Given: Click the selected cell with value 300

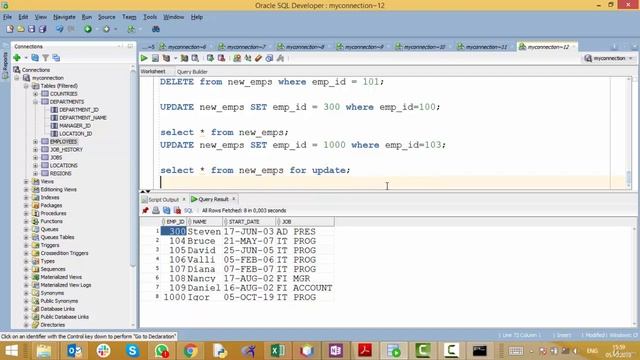Looking at the screenshot, I should (173, 231).
